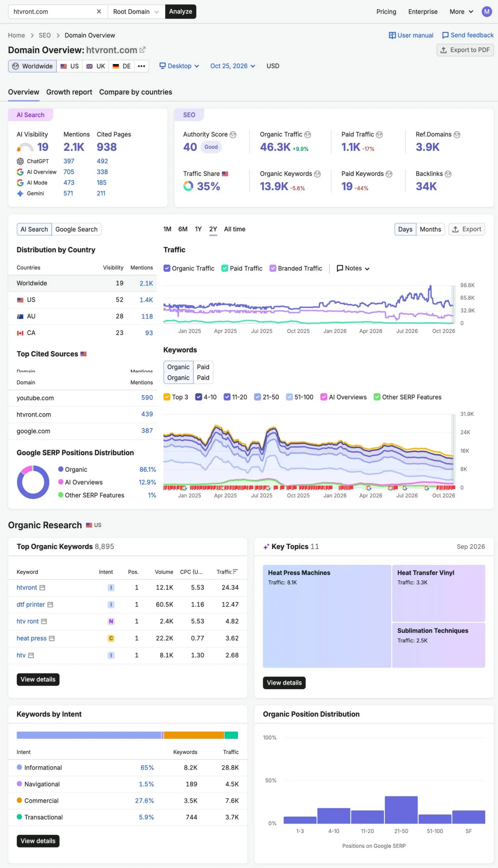Click the Analyze button
Viewport: 498px width, 868px height.
(181, 11)
